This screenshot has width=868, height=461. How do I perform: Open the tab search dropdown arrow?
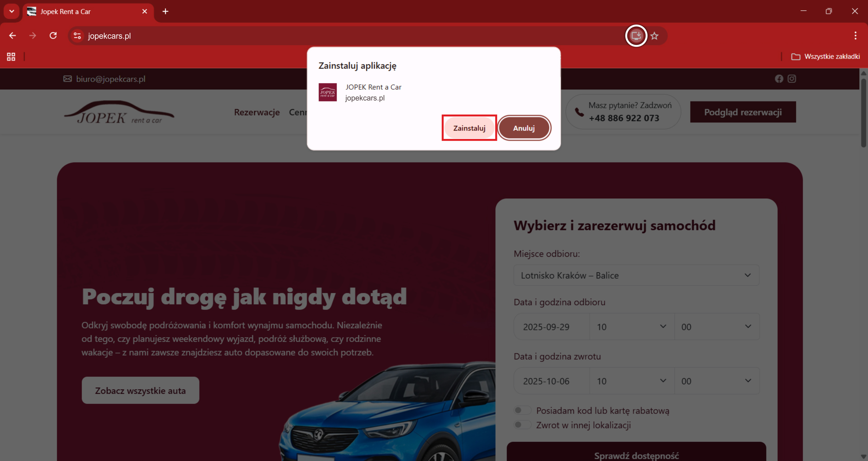(12, 11)
